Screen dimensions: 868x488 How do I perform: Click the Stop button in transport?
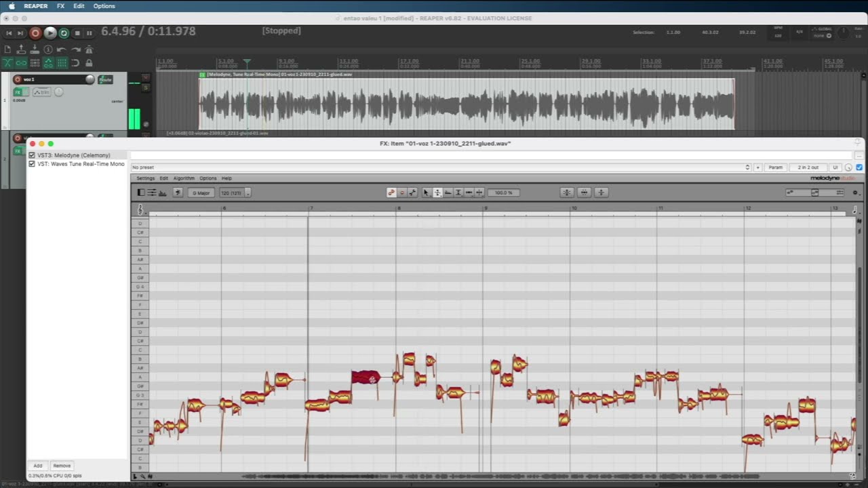(77, 33)
